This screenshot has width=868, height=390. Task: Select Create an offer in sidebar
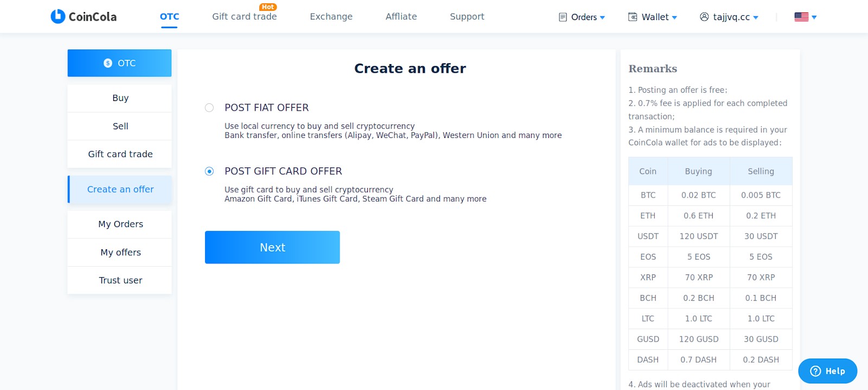coord(119,189)
